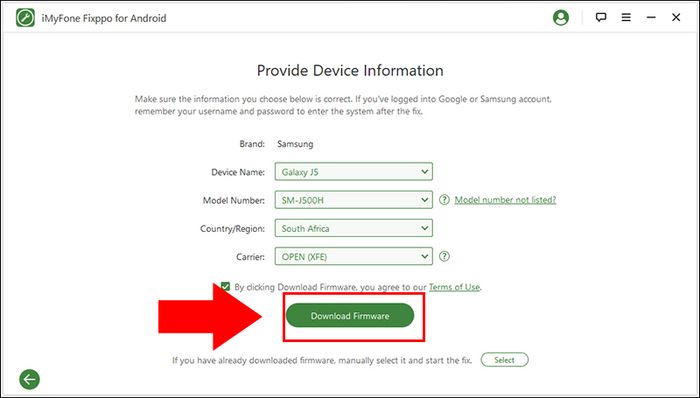Screen dimensions: 700x398
Task: Open the Carrier OPEN (XFE) dropdown
Action: pyautogui.click(x=354, y=257)
